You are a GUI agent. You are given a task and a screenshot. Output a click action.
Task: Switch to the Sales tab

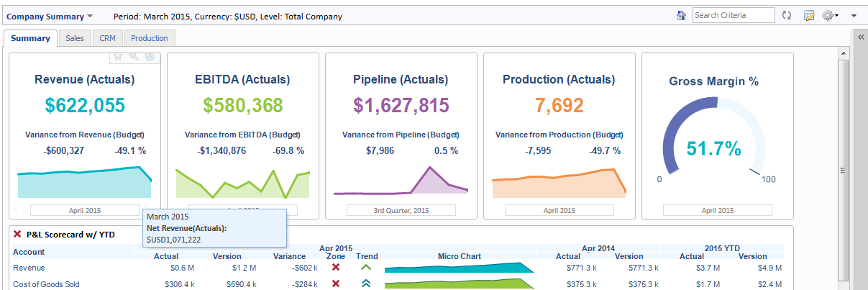pos(75,38)
